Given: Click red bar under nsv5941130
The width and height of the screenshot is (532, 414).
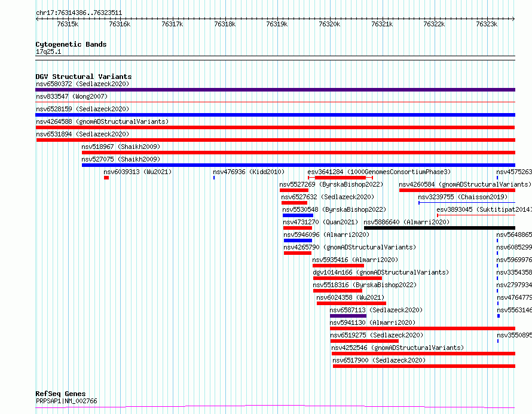Looking at the screenshot, I should pos(423,328).
